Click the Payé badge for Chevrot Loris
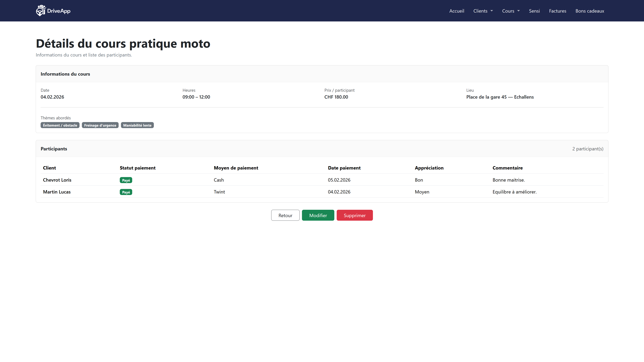This screenshot has height=362, width=644. click(x=126, y=180)
